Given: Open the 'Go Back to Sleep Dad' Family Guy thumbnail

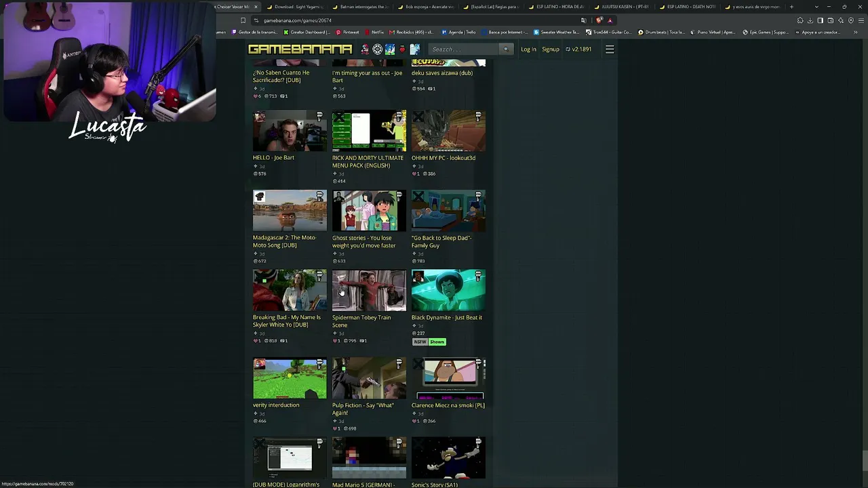Looking at the screenshot, I should coord(448,211).
